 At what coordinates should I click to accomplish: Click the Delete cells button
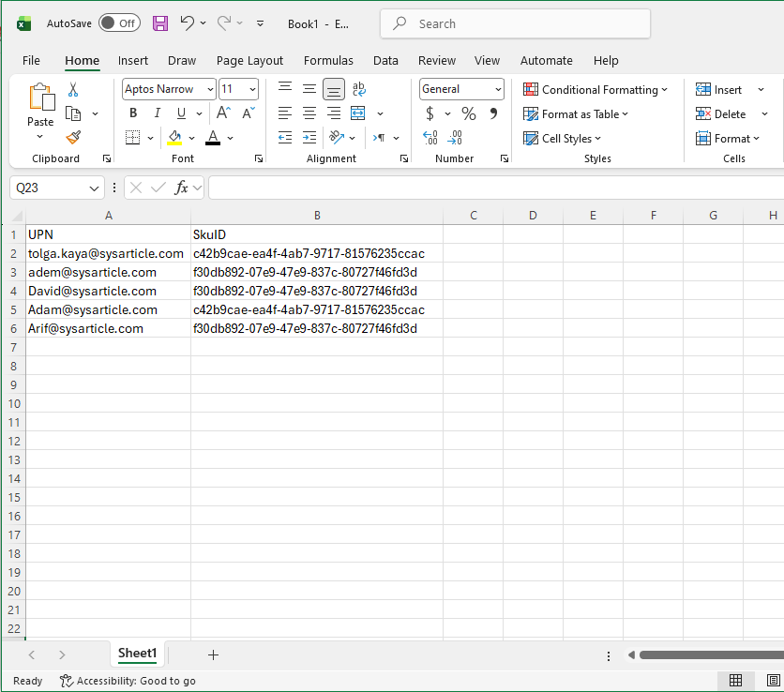721,114
